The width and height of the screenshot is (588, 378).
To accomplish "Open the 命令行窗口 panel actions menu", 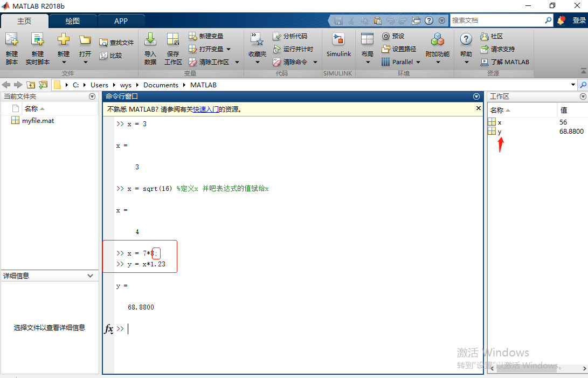I will (x=476, y=97).
